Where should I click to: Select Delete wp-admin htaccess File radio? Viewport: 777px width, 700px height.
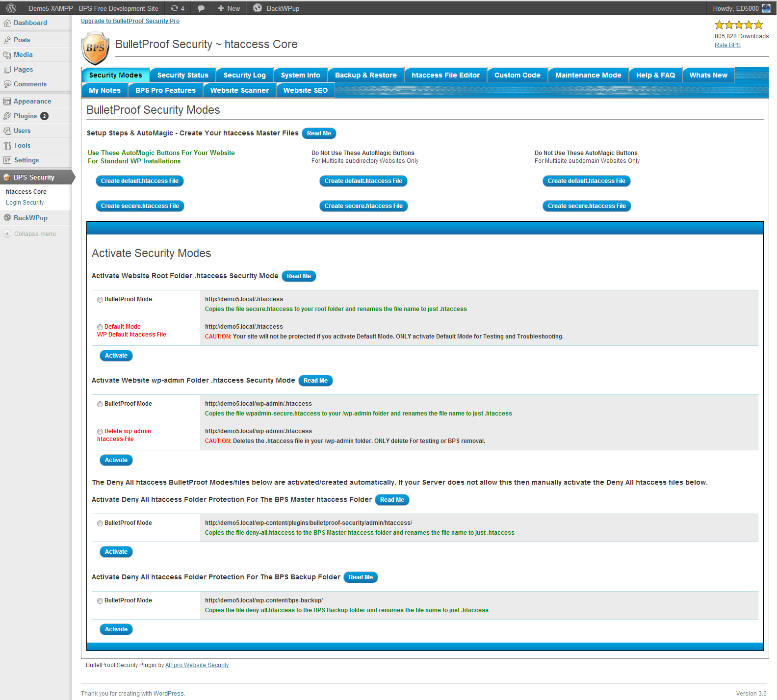tap(100, 432)
